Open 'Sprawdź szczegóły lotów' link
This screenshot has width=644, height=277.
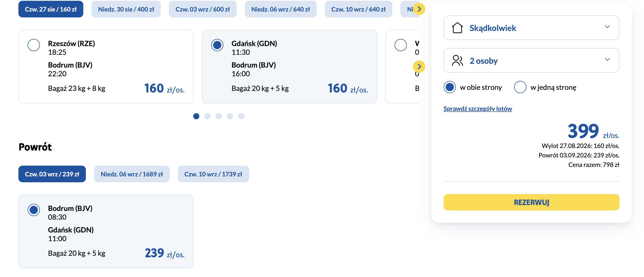coord(478,109)
